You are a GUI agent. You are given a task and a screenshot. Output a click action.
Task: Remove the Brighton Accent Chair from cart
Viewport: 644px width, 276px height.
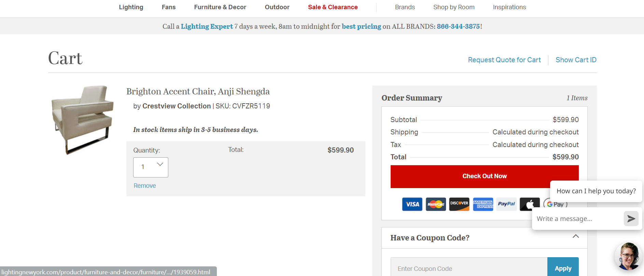[x=145, y=186]
